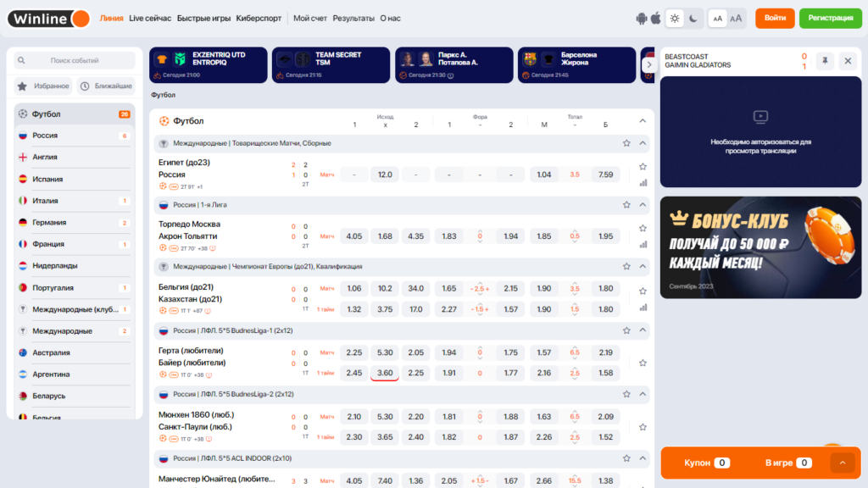Click the Регистрация button
Viewport: 868px width, 488px height.
[831, 19]
